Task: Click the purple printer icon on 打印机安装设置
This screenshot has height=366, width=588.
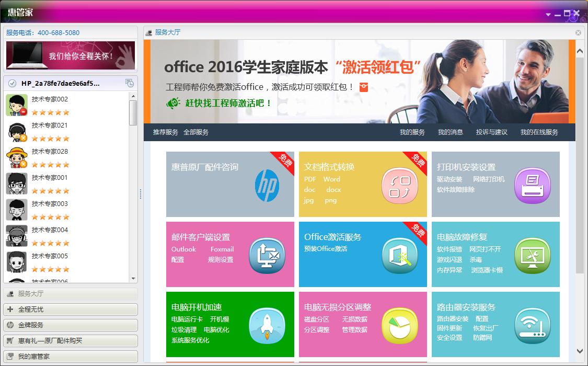Action: [x=532, y=185]
